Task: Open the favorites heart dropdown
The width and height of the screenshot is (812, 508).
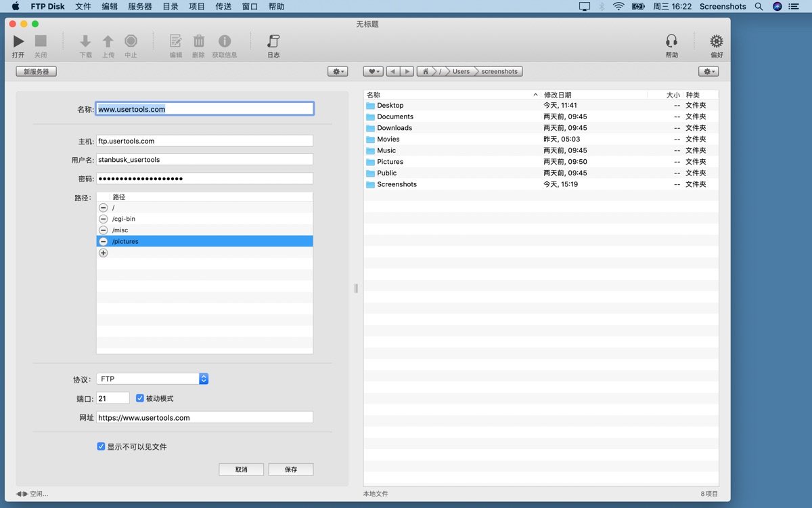Action: click(373, 71)
